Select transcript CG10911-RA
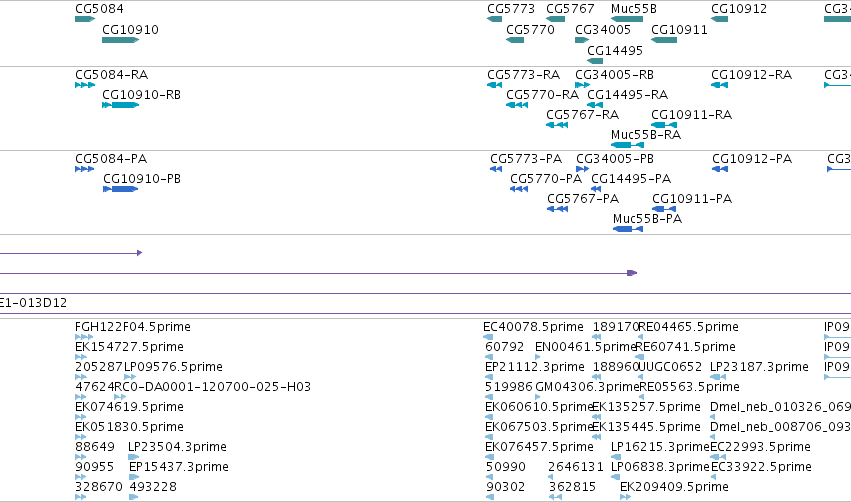The height and width of the screenshot is (502, 851). point(664,125)
